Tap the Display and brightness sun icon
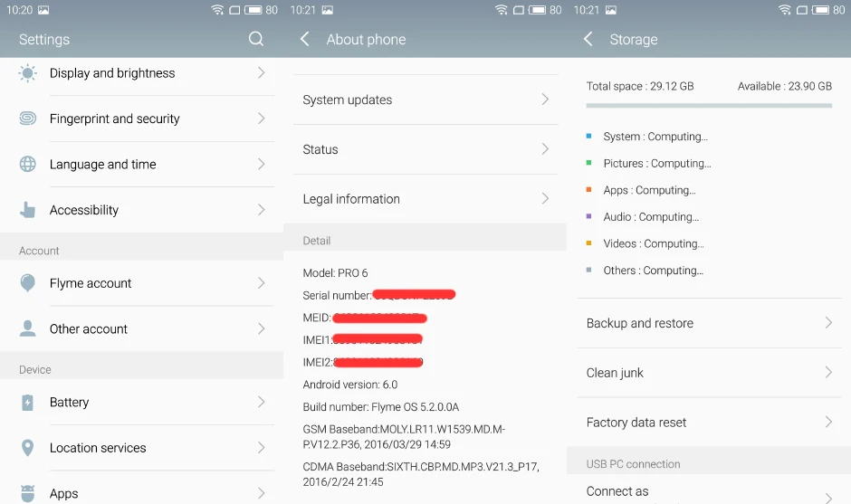The height and width of the screenshot is (504, 851). click(x=28, y=73)
